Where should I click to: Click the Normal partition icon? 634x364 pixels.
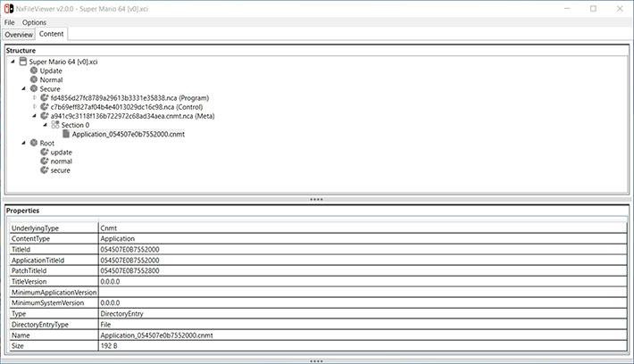click(x=34, y=79)
